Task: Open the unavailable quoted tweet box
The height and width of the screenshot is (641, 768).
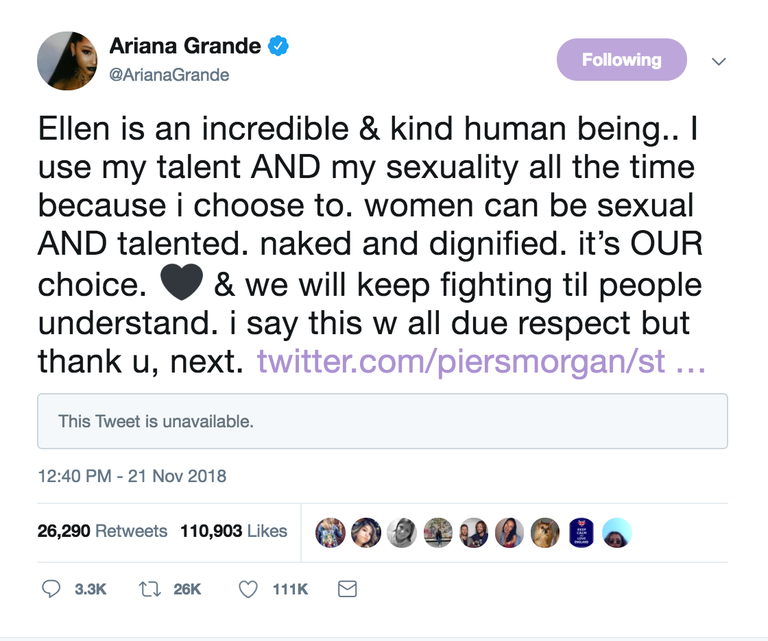Action: [383, 421]
